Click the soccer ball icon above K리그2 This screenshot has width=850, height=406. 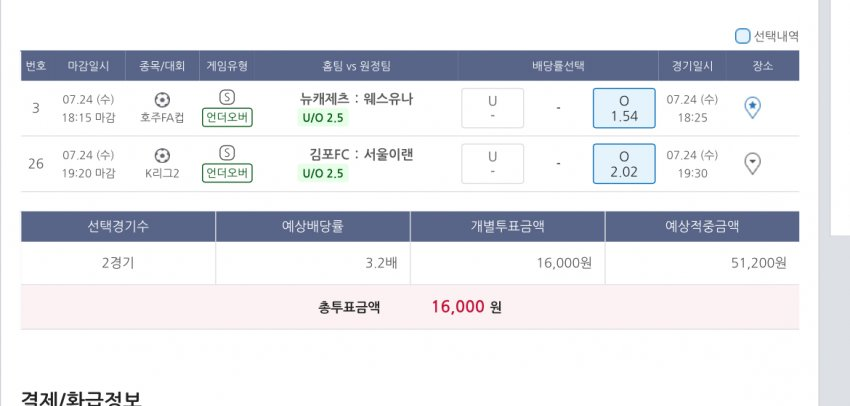(163, 155)
